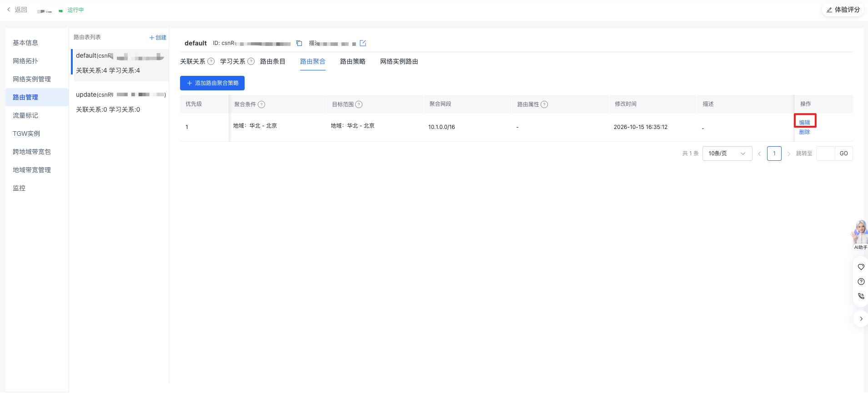Open the help question mark icon
This screenshot has width=868, height=396.
861,282
